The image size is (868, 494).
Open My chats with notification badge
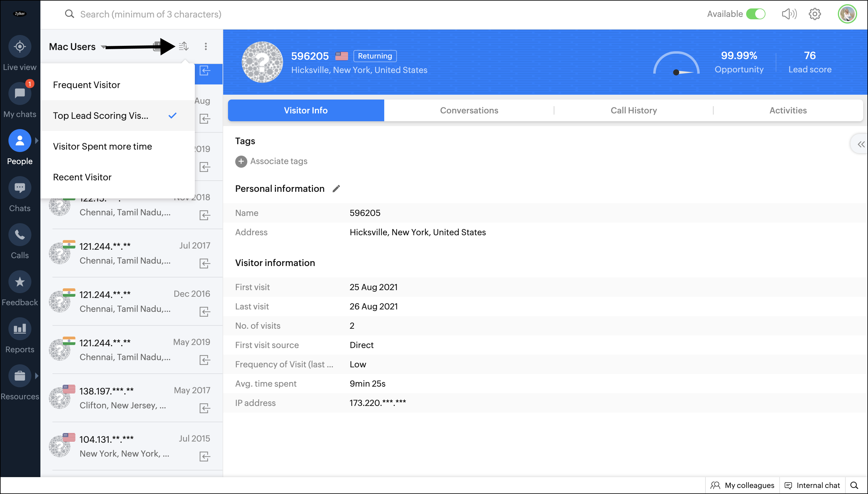click(x=20, y=93)
